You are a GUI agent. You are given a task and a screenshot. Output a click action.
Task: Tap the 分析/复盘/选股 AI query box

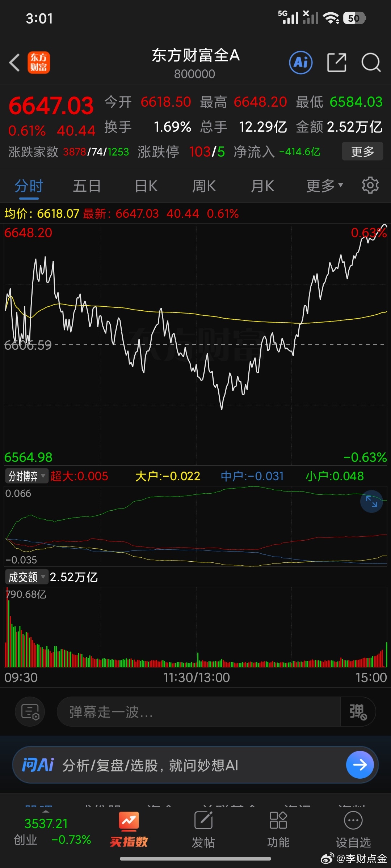pyautogui.click(x=195, y=765)
